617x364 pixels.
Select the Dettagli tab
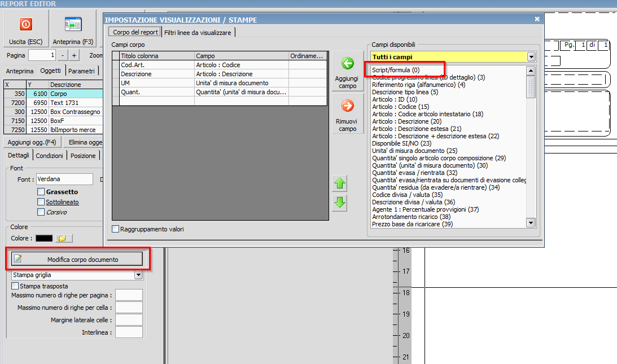(x=19, y=155)
